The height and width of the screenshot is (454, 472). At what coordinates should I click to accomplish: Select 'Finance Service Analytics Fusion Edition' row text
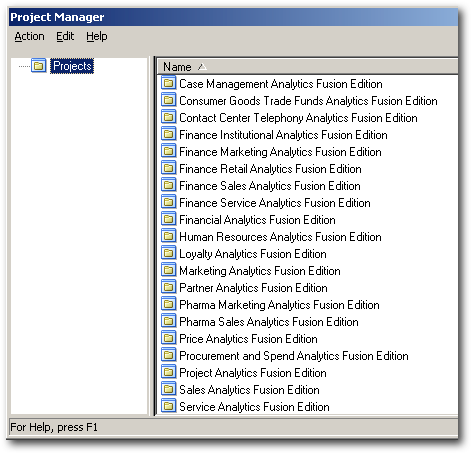click(x=275, y=203)
